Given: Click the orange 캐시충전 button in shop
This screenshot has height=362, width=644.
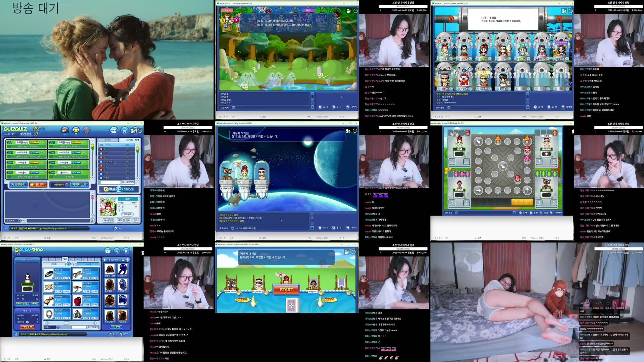Looking at the screenshot, I should (x=27, y=327).
